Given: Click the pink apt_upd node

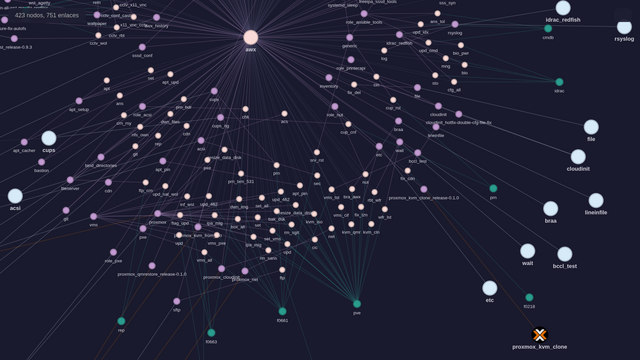Looking at the screenshot, I should pos(170,74).
